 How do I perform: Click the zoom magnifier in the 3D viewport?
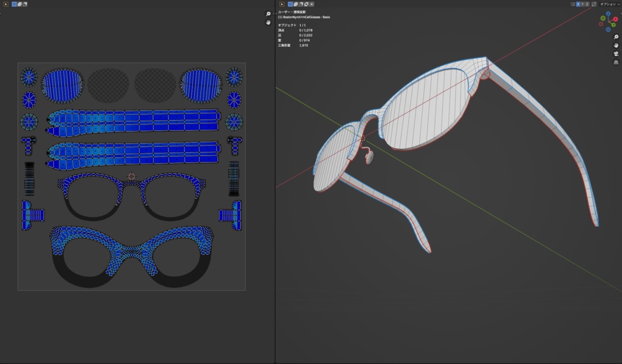click(616, 37)
